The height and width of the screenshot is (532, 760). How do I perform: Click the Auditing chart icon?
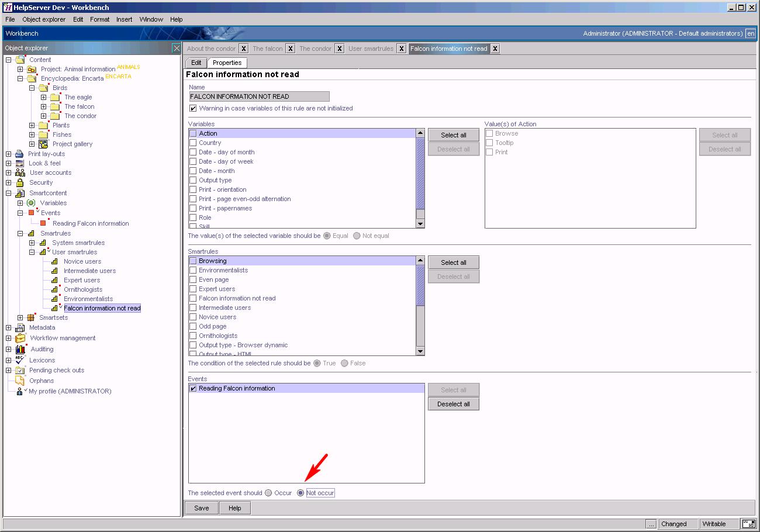(20, 349)
